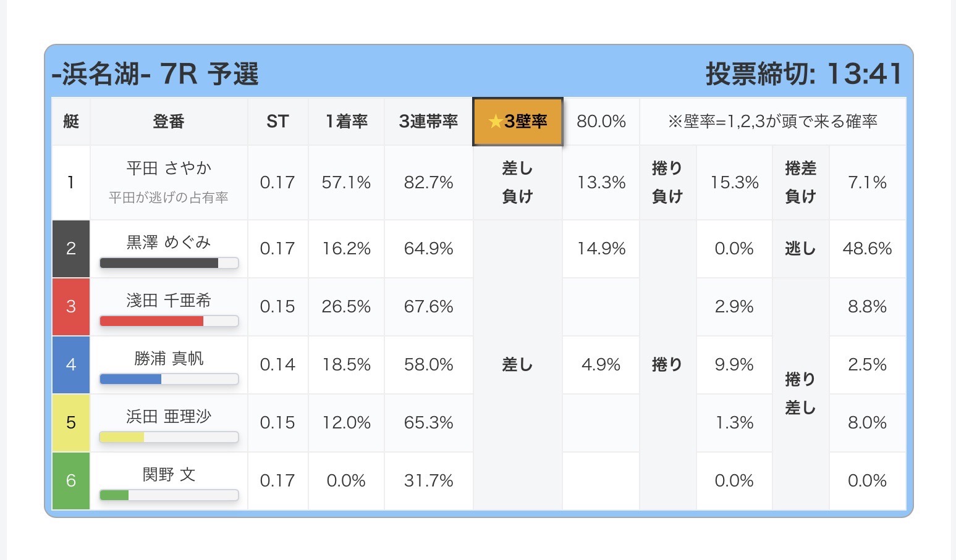Screen dimensions: 956x560
Task: Click the 1着率 column header
Action: [x=347, y=122]
